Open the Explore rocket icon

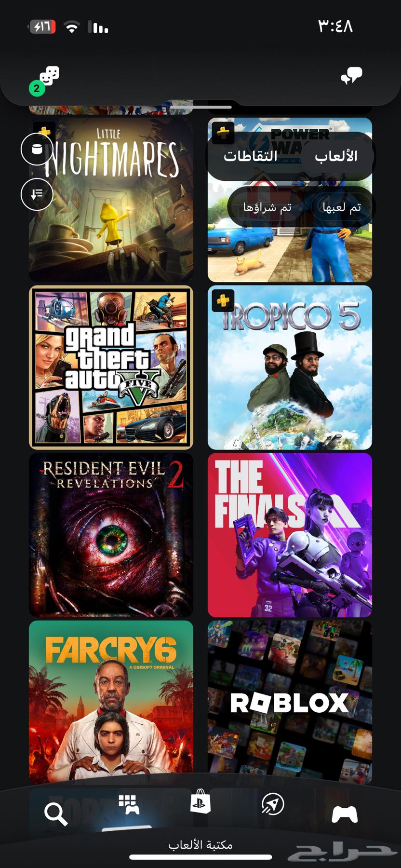(x=273, y=804)
